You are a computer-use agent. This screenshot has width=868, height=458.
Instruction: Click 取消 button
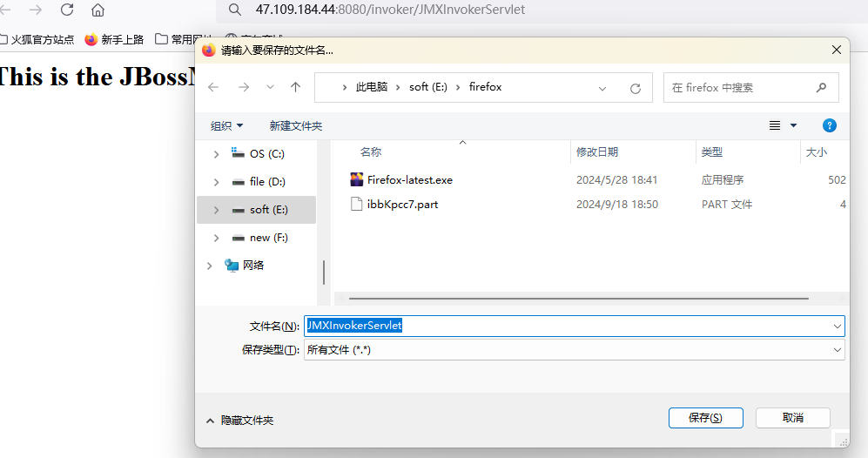pyautogui.click(x=793, y=418)
